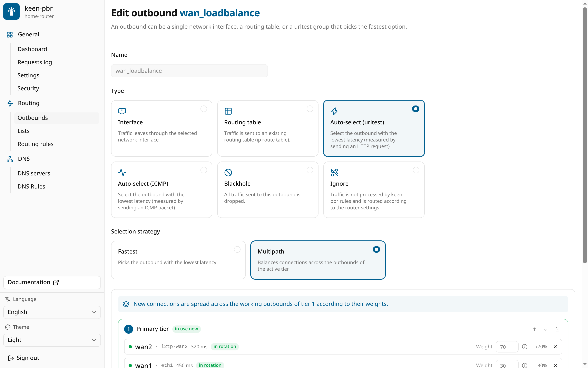588x368 pixels.
Task: Open the Language dropdown
Action: (52, 312)
